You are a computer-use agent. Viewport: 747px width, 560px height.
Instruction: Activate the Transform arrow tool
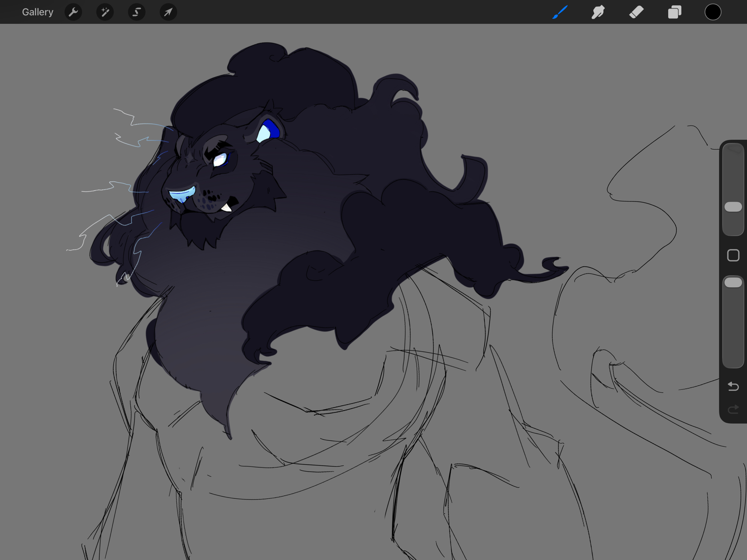[168, 12]
